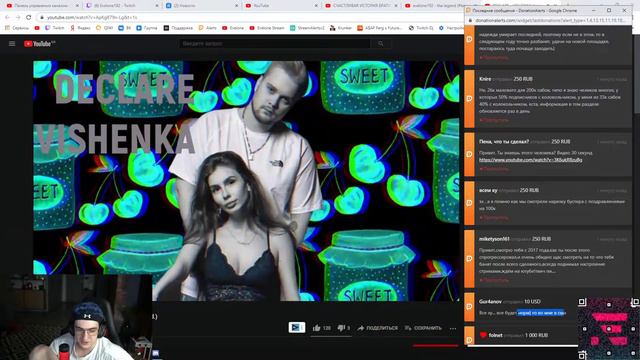The image size is (640, 360).
Task: Click DonationAlerts window address bar
Action: [551, 20]
